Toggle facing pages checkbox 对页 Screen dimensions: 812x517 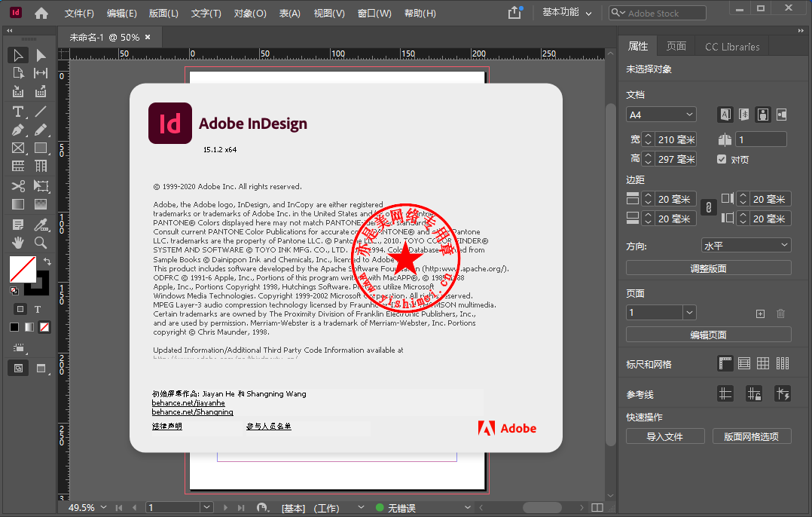pyautogui.click(x=722, y=159)
